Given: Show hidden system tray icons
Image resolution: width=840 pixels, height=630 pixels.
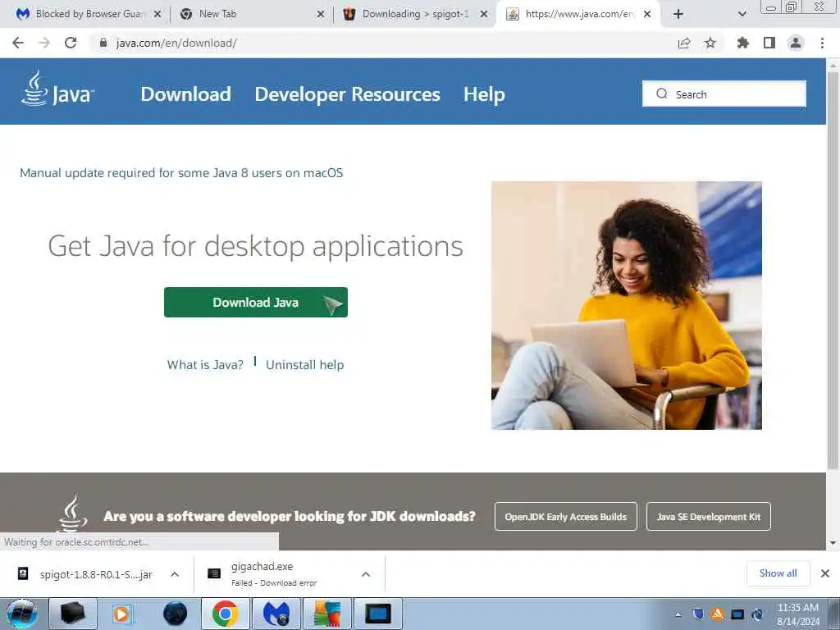Looking at the screenshot, I should tap(678, 614).
